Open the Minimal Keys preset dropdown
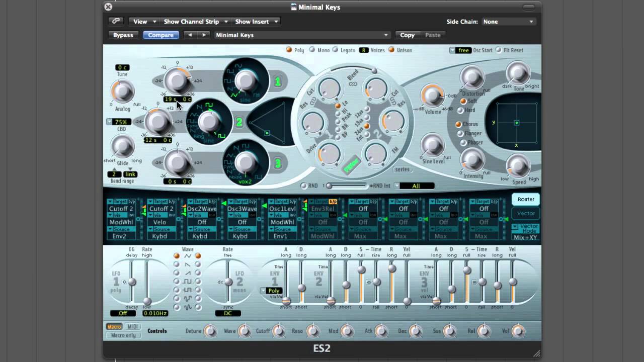 [x=302, y=35]
